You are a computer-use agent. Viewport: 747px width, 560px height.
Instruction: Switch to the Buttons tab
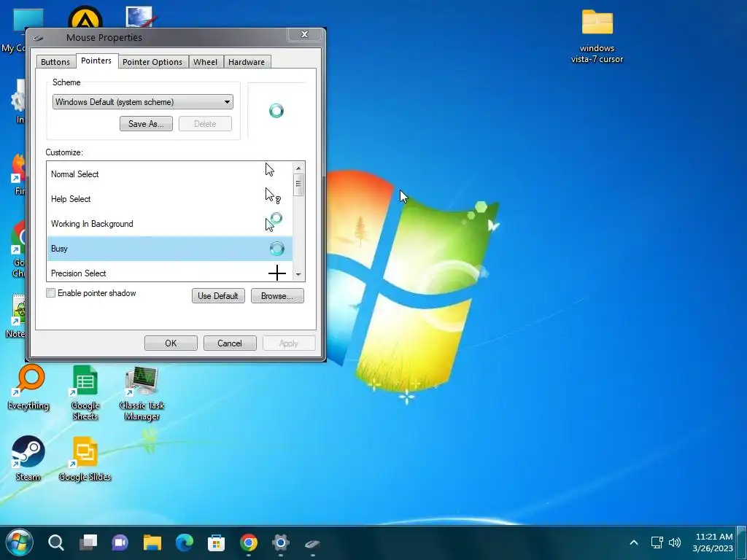click(55, 62)
